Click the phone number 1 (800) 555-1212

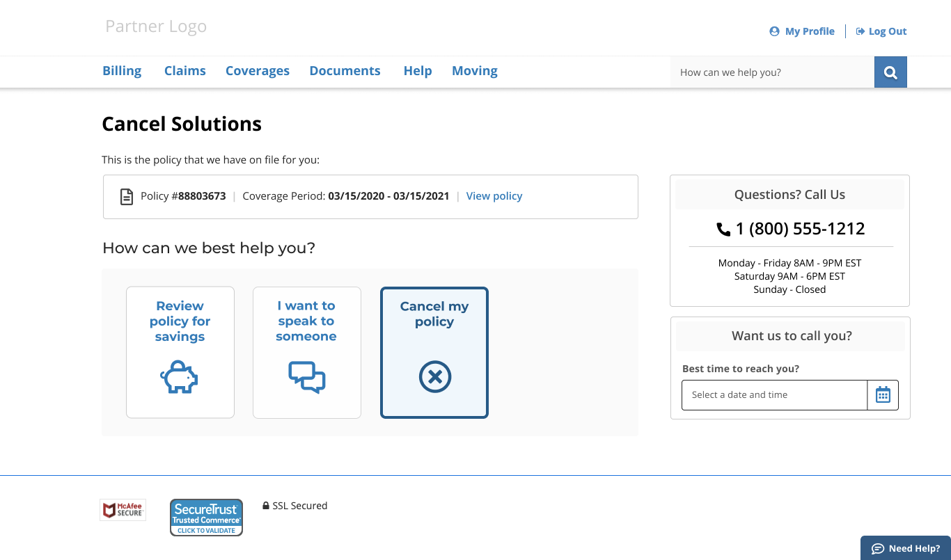(801, 229)
